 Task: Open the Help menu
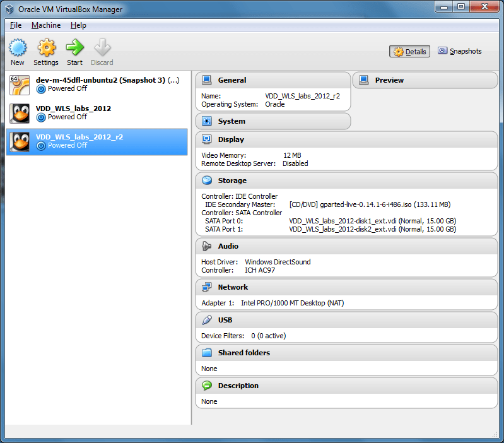coord(78,25)
